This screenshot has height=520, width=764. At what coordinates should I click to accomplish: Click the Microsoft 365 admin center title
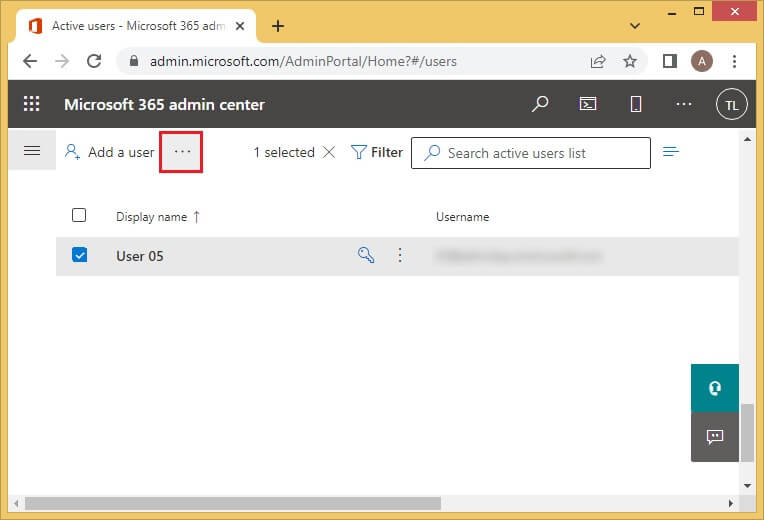coord(164,104)
